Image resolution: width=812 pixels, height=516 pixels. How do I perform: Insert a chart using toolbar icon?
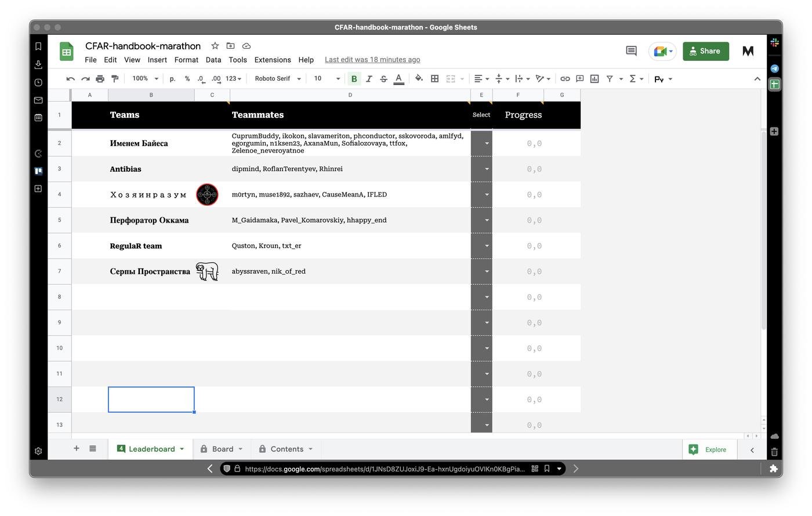(x=594, y=79)
